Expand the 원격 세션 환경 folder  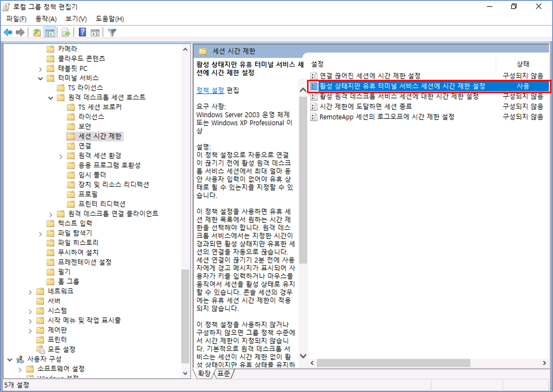61,157
